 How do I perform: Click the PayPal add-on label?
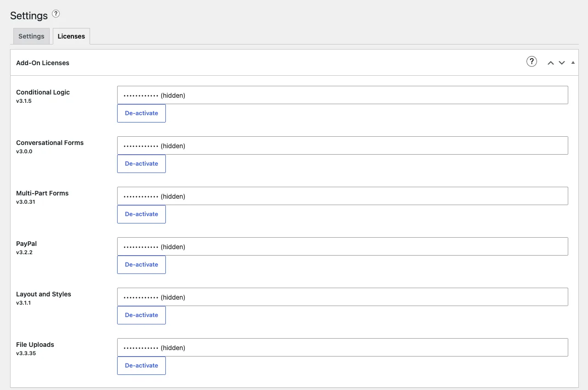(x=26, y=244)
